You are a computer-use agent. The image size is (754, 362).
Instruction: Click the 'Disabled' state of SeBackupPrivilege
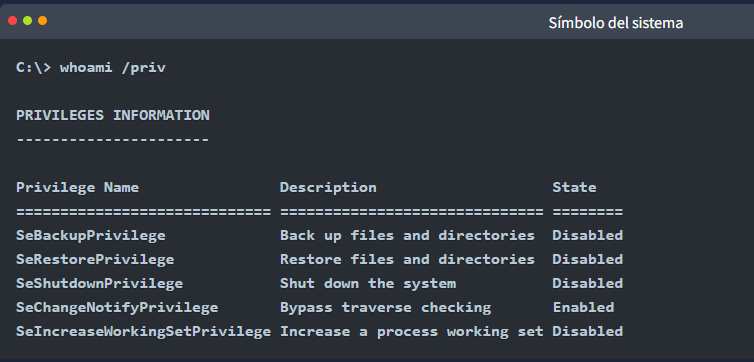pyautogui.click(x=588, y=236)
